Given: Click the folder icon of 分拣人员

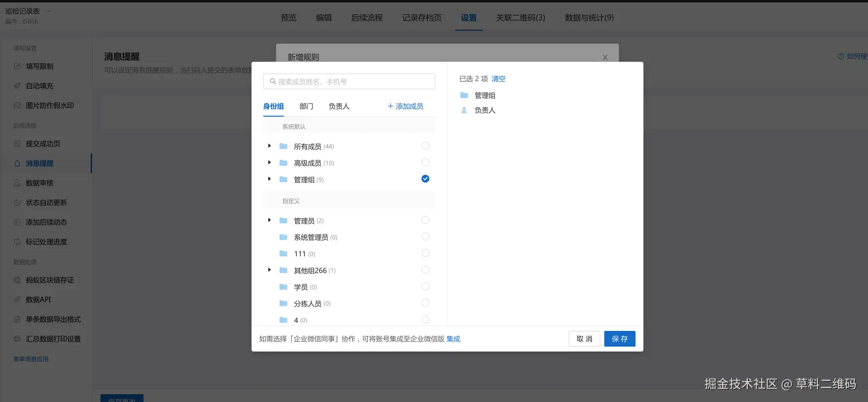Looking at the screenshot, I should click(x=283, y=303).
